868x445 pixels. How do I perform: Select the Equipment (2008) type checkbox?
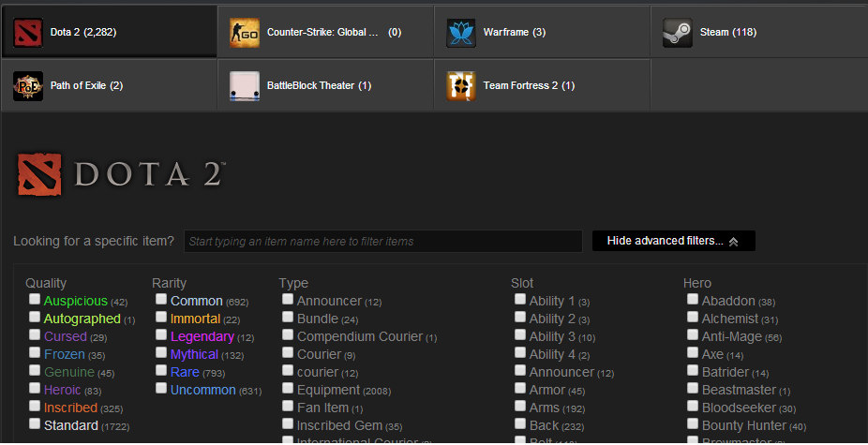[x=288, y=388]
